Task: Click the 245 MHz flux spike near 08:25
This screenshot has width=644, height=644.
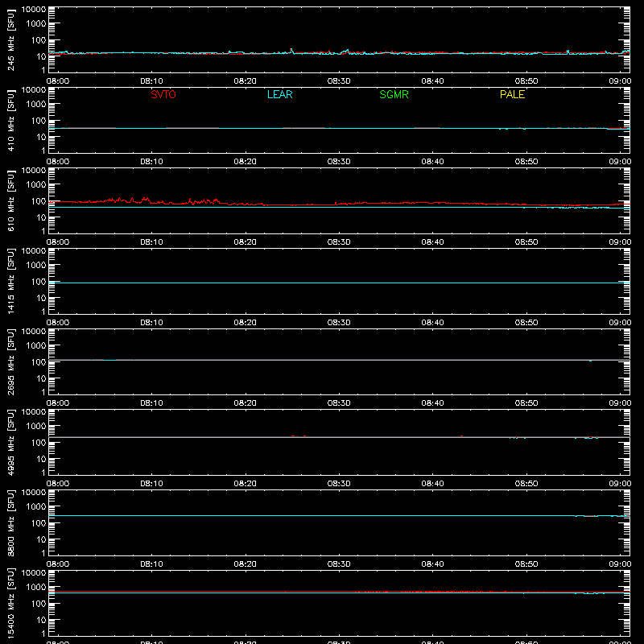Action: click(291, 51)
